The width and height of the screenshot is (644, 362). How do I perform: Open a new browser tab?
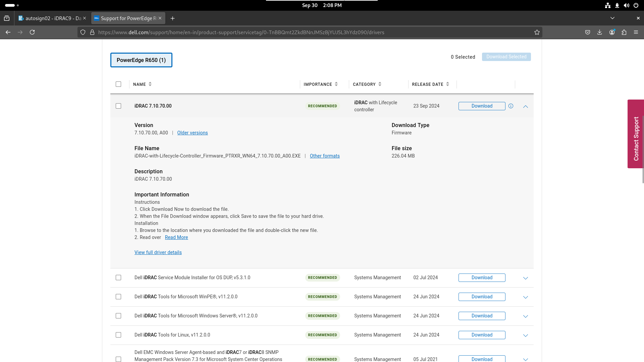pos(172,18)
